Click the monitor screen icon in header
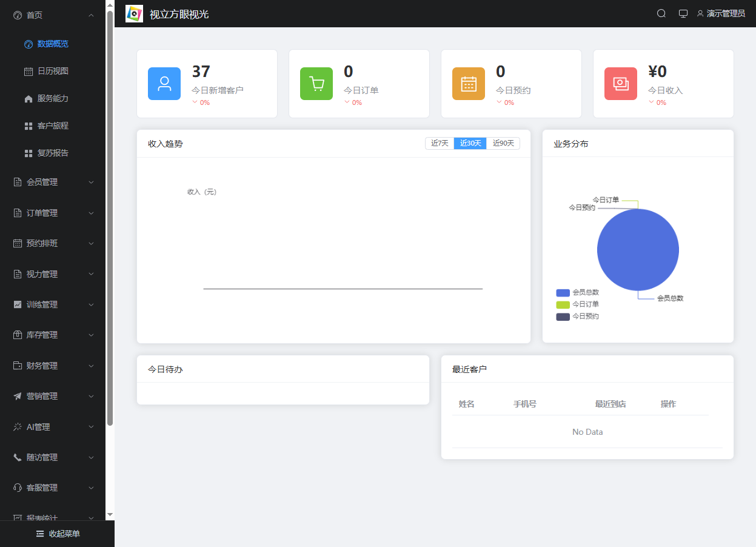This screenshot has height=547, width=756. [683, 13]
